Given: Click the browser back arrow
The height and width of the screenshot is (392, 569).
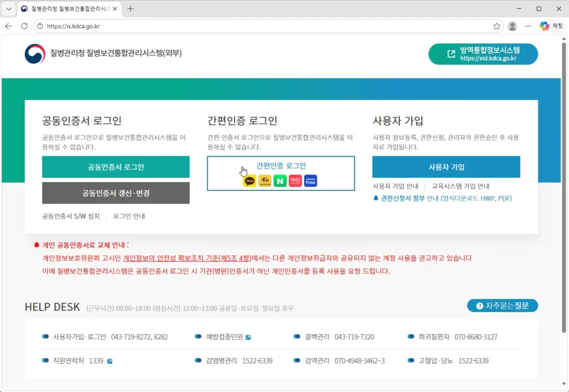Looking at the screenshot, I should click(9, 26).
